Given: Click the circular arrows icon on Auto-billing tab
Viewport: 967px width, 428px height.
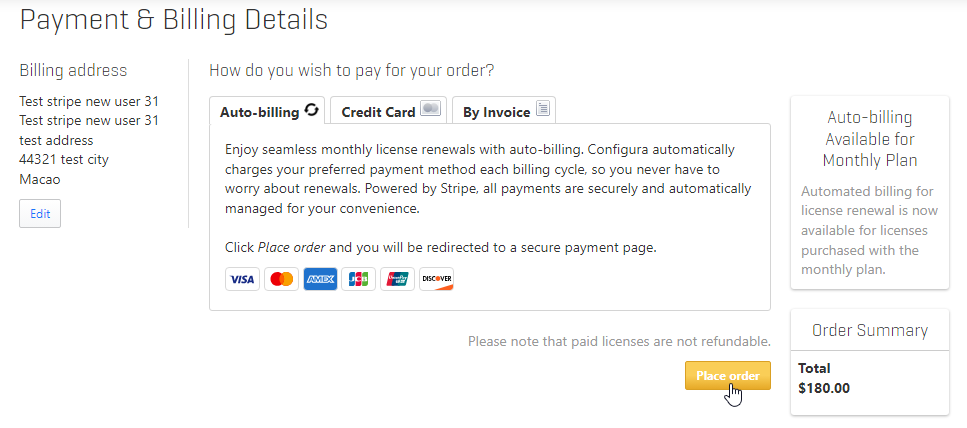Looking at the screenshot, I should 312,110.
